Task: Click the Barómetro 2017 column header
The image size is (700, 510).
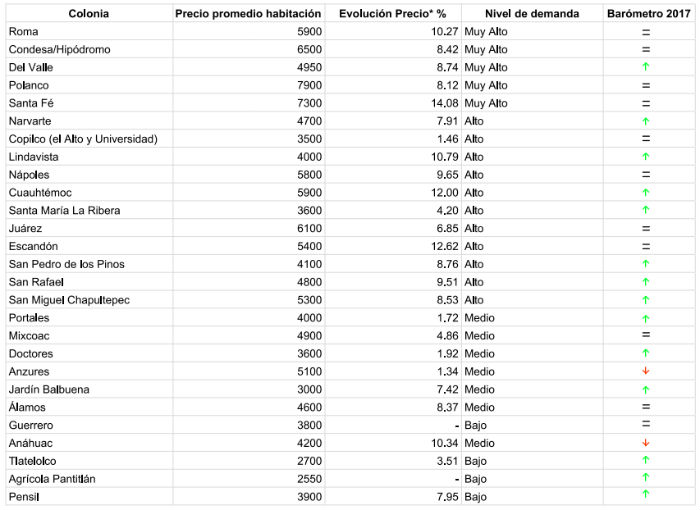Action: coord(646,13)
